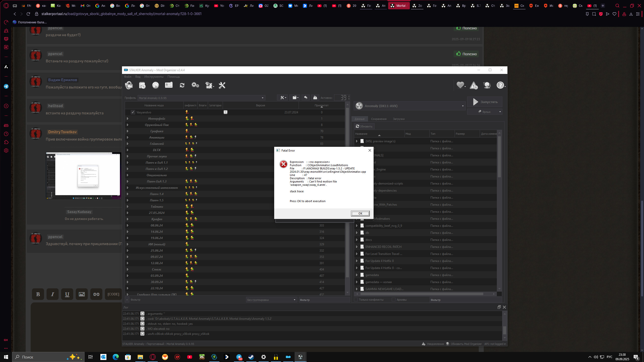Expand the 'ENHANCED RECOIL PATCH' folder
644x362 pixels.
[x=357, y=247]
